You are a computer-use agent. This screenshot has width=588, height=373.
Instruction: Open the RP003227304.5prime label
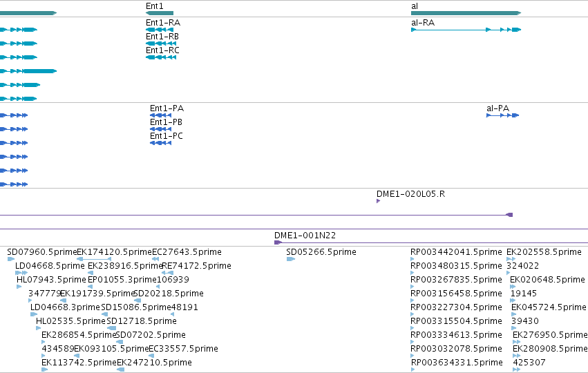click(457, 307)
